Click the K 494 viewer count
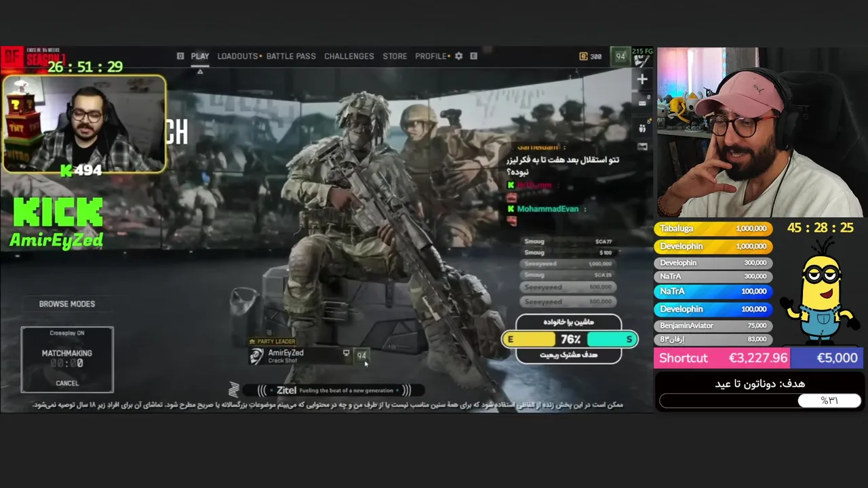The height and width of the screenshot is (488, 868). coord(81,171)
